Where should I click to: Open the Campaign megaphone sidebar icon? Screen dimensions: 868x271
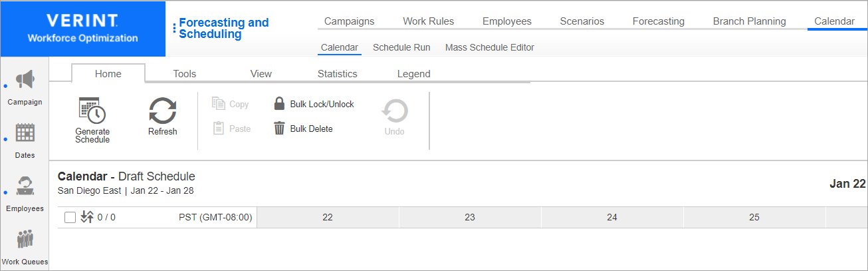25,81
